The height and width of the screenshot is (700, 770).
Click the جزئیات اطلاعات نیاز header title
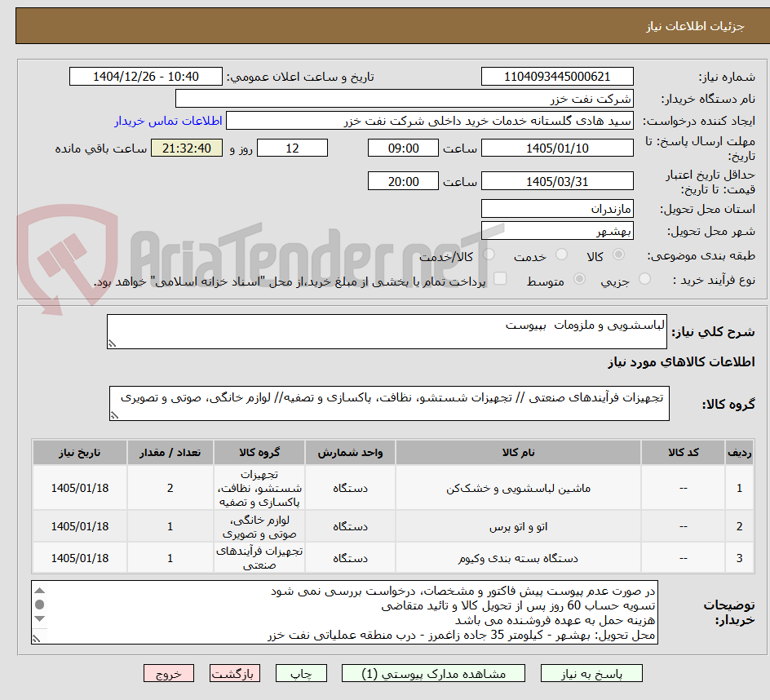click(x=695, y=26)
